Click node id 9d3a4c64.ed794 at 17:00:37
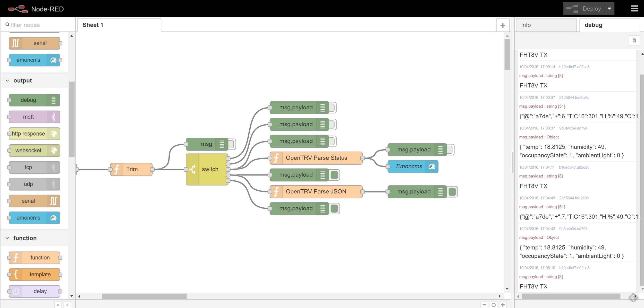Screen dimensions: 644x308 coord(573,128)
